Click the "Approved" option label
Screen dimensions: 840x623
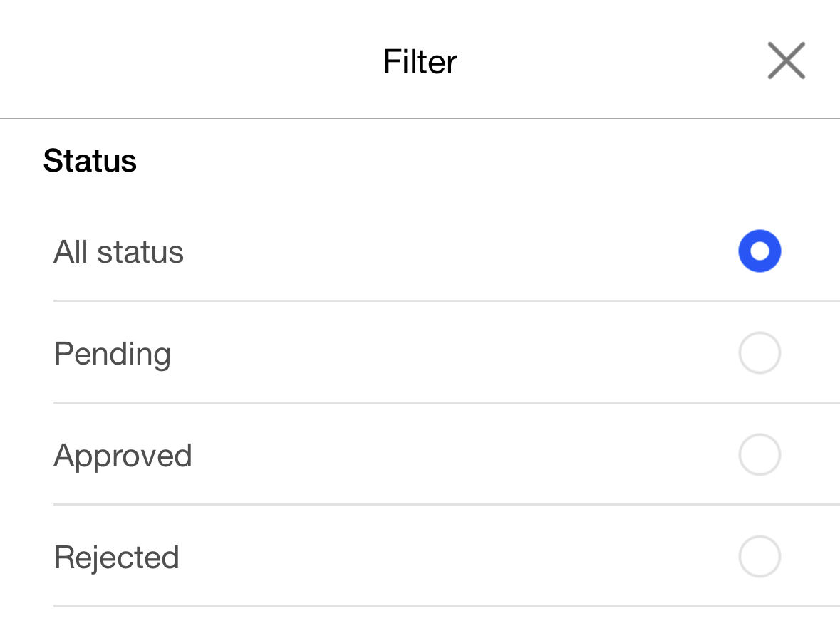(123, 456)
